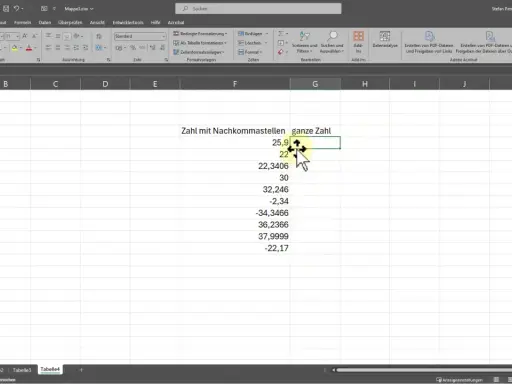Click the new sheet plus icon

81,370
